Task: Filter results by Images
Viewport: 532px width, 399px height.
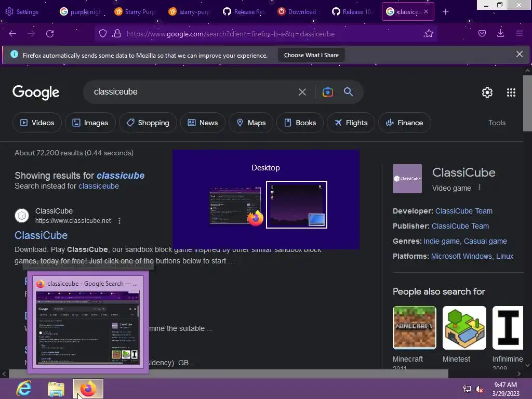Action: [x=90, y=123]
